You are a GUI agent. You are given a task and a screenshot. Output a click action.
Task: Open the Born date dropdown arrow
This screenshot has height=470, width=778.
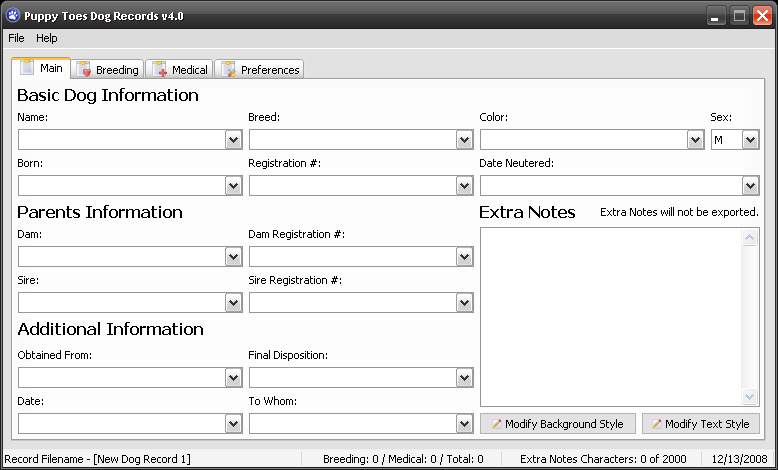click(234, 186)
